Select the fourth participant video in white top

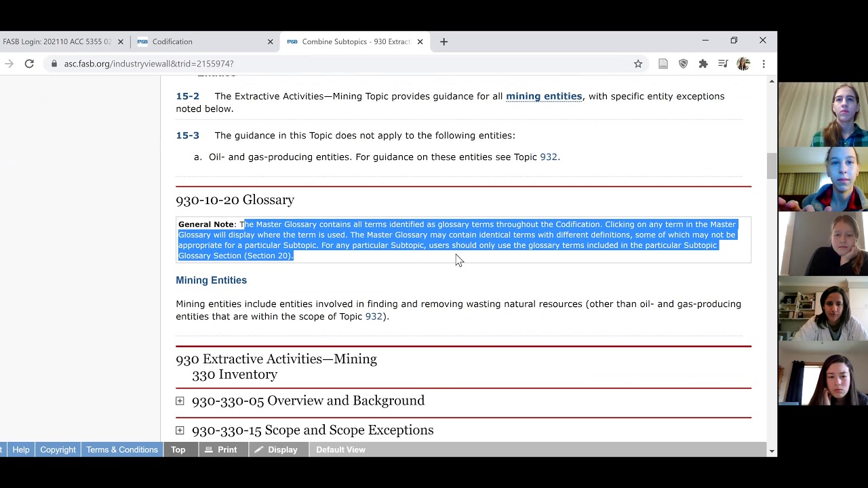(823, 308)
